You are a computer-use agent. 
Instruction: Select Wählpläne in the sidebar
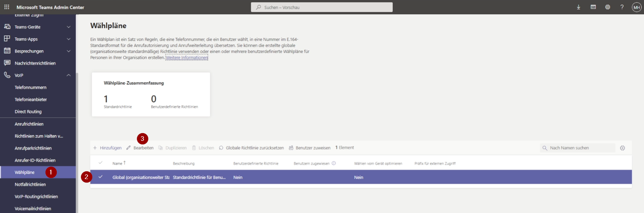[x=38, y=172]
